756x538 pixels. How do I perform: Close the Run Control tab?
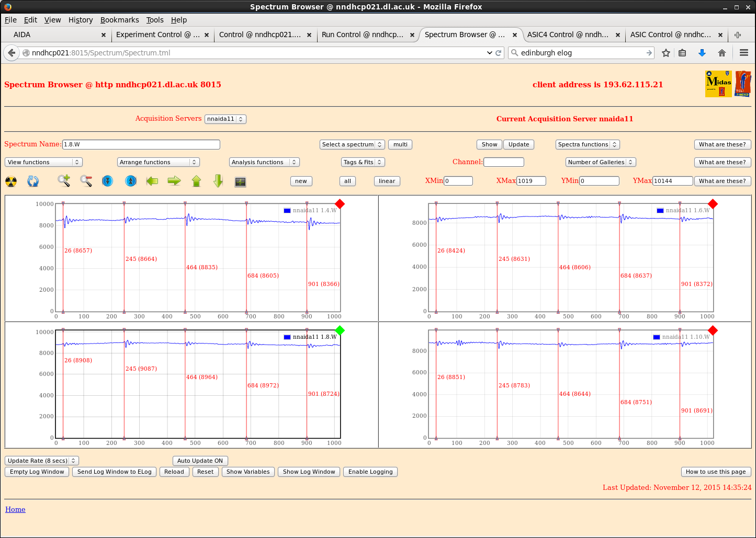(x=412, y=35)
